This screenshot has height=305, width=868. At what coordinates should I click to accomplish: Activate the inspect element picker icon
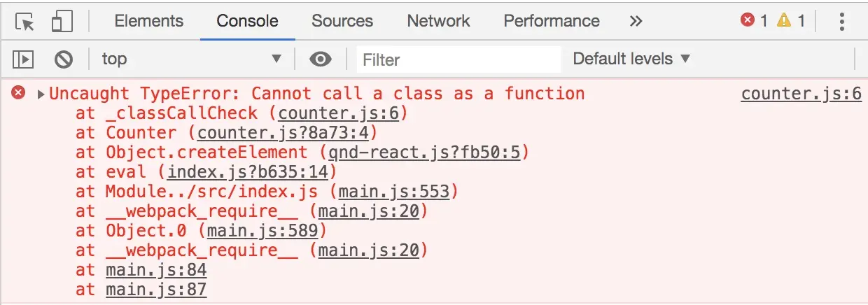click(25, 22)
